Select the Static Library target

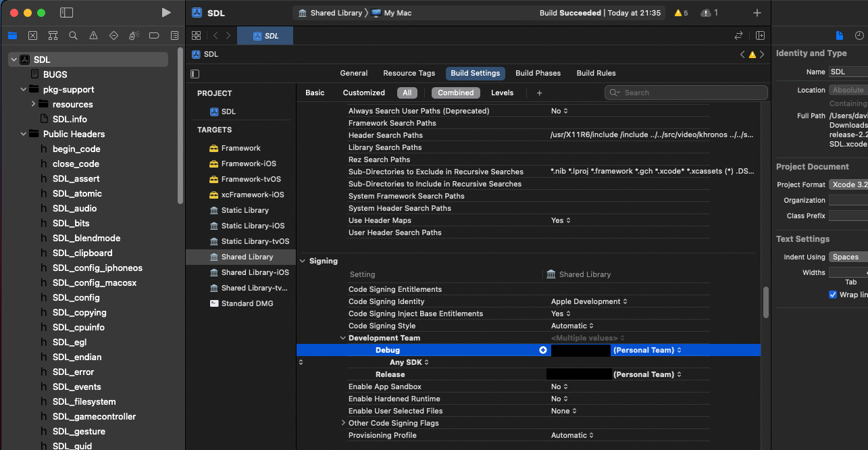245,211
